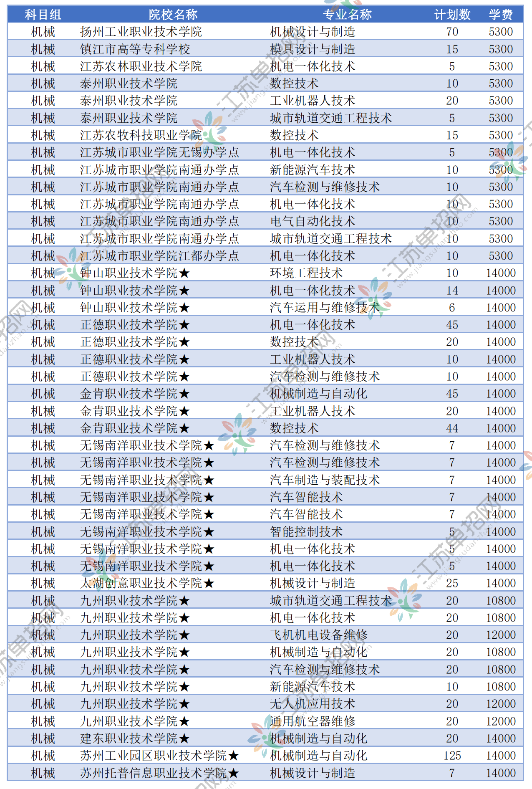Click the 无人机应用技术 major
The image size is (532, 789).
point(313,704)
